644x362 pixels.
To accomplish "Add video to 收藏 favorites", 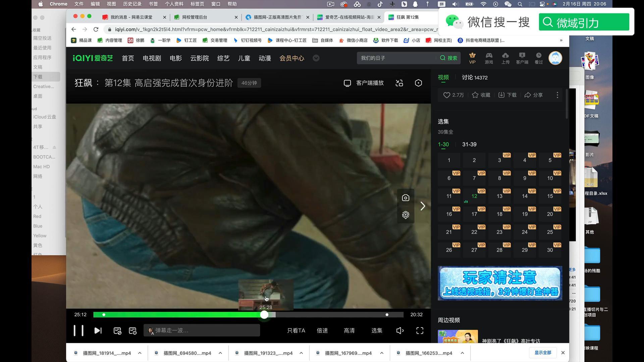I will (x=481, y=95).
